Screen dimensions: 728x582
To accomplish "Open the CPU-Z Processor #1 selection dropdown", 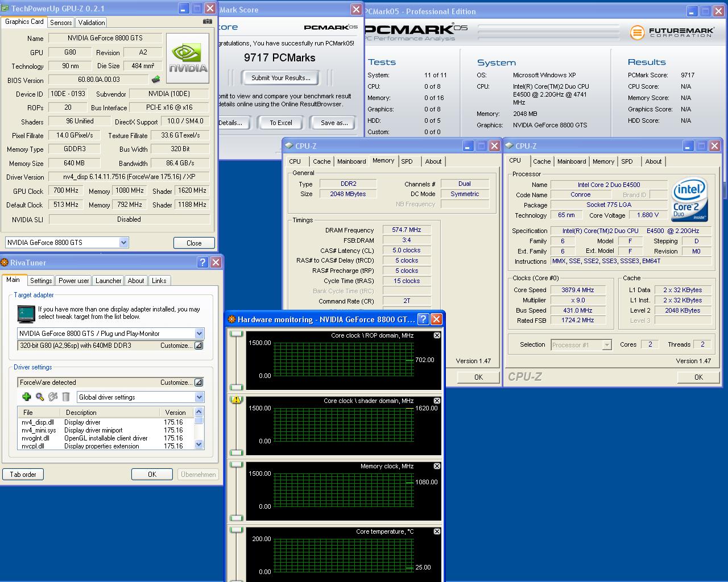I will [x=607, y=345].
